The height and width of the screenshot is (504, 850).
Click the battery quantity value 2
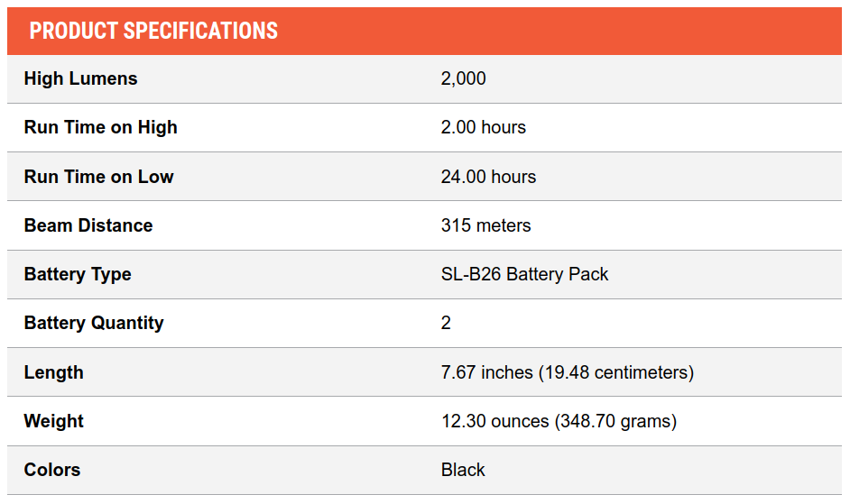[x=446, y=323]
